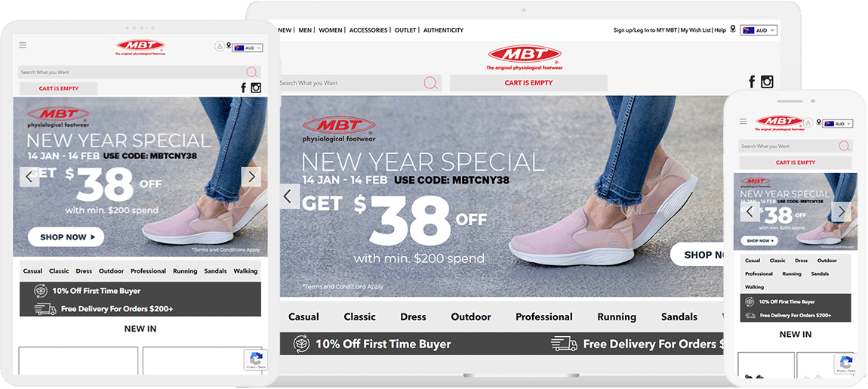The width and height of the screenshot is (868, 389).
Task: Click the MBT logo on laptop header
Action: [x=525, y=57]
